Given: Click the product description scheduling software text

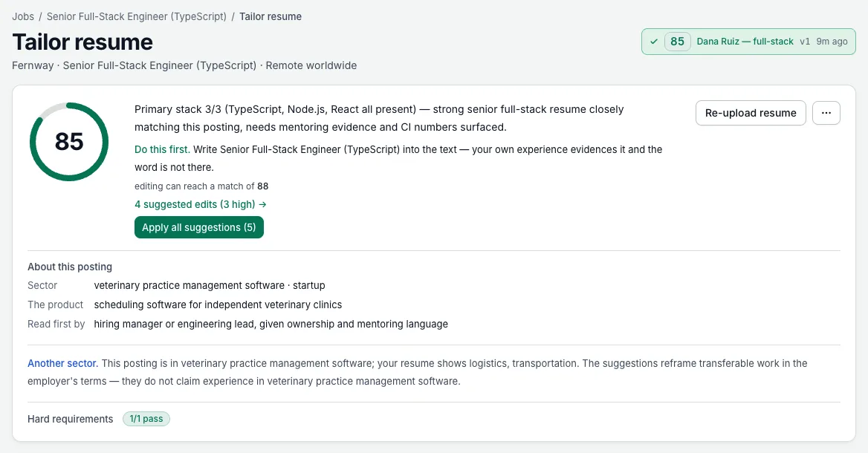Looking at the screenshot, I should [218, 304].
